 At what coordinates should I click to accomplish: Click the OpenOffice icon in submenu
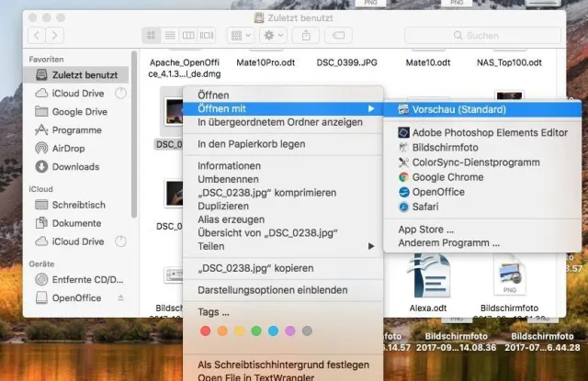[403, 192]
